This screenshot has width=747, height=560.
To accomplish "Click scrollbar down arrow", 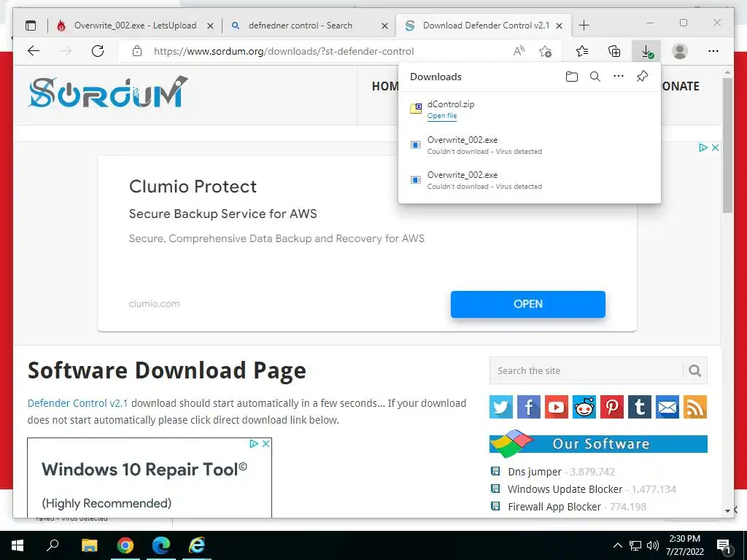I will [727, 510].
